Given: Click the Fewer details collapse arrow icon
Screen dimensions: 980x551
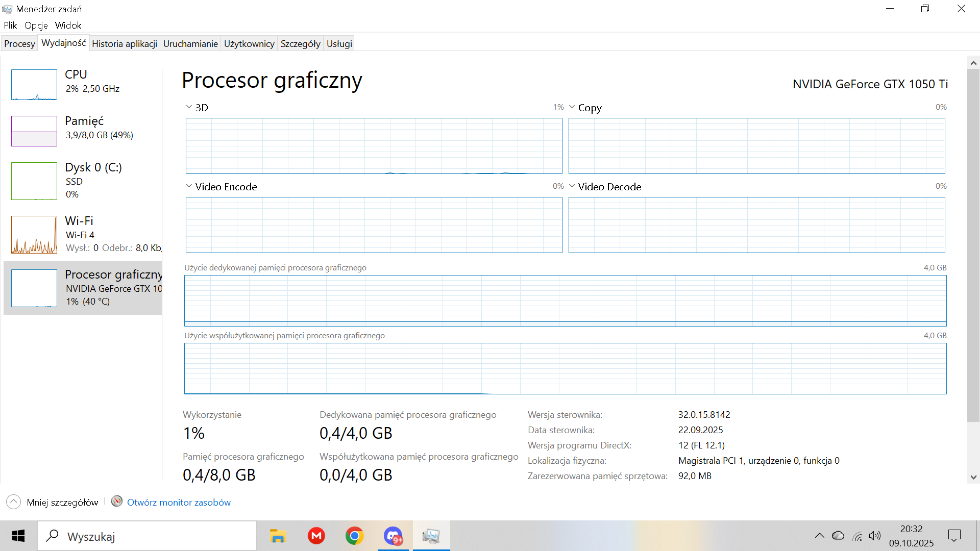Looking at the screenshot, I should tap(14, 502).
